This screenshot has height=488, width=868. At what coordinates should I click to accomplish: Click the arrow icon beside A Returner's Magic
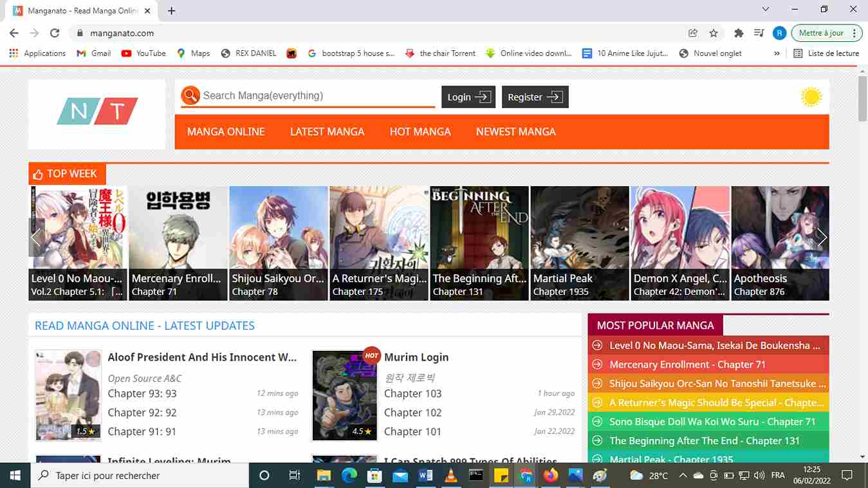coord(597,403)
